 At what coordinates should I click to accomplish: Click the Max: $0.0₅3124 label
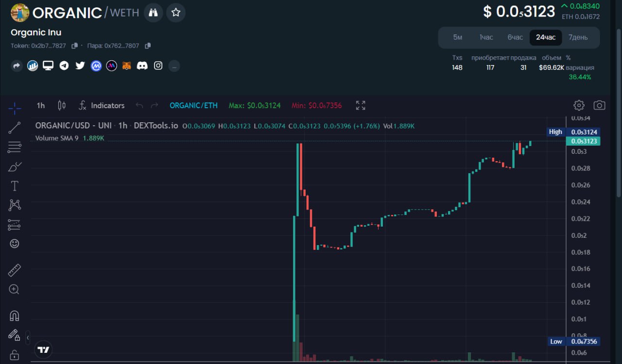point(255,105)
